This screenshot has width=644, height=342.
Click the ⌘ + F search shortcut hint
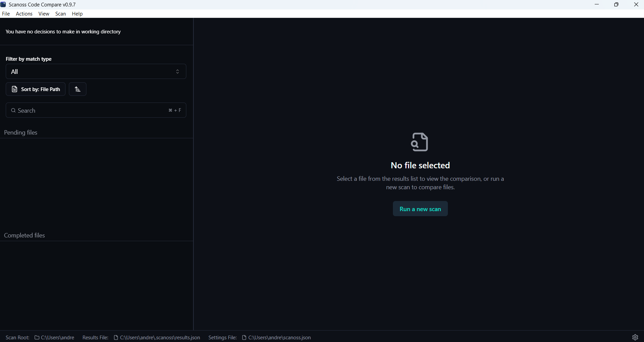(175, 110)
